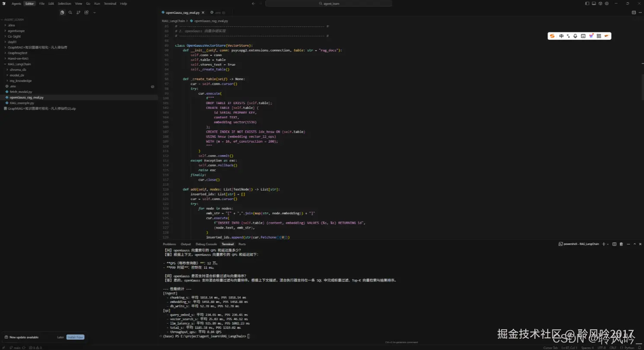Click Later on update notification
Image resolution: width=644 pixels, height=350 pixels.
(x=60, y=337)
